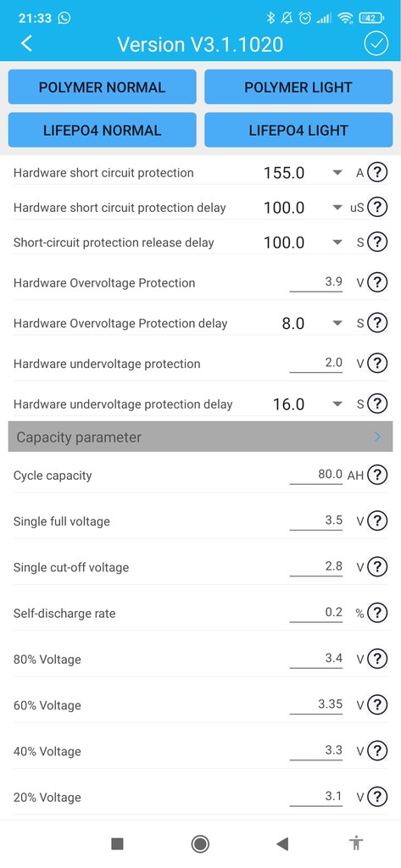
Task: Show help for Cycle capacity
Action: tap(377, 475)
